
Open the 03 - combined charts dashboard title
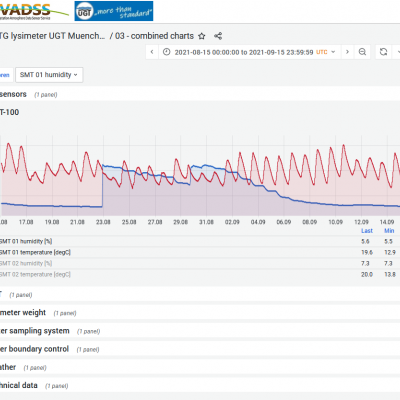click(154, 36)
